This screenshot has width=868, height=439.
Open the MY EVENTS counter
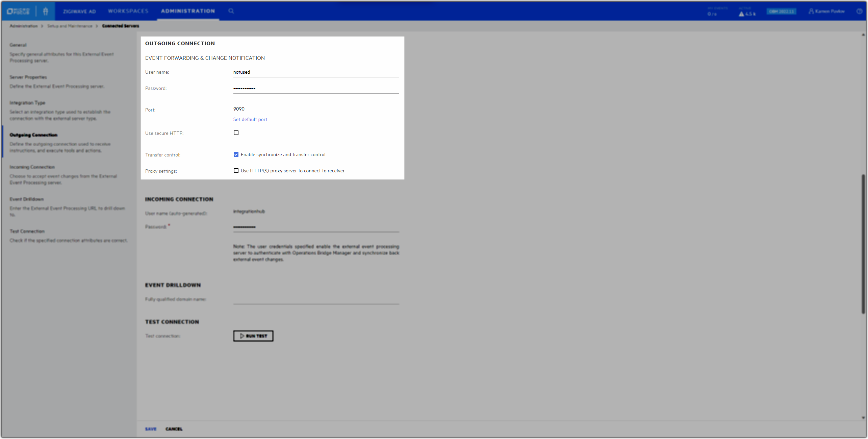712,12
